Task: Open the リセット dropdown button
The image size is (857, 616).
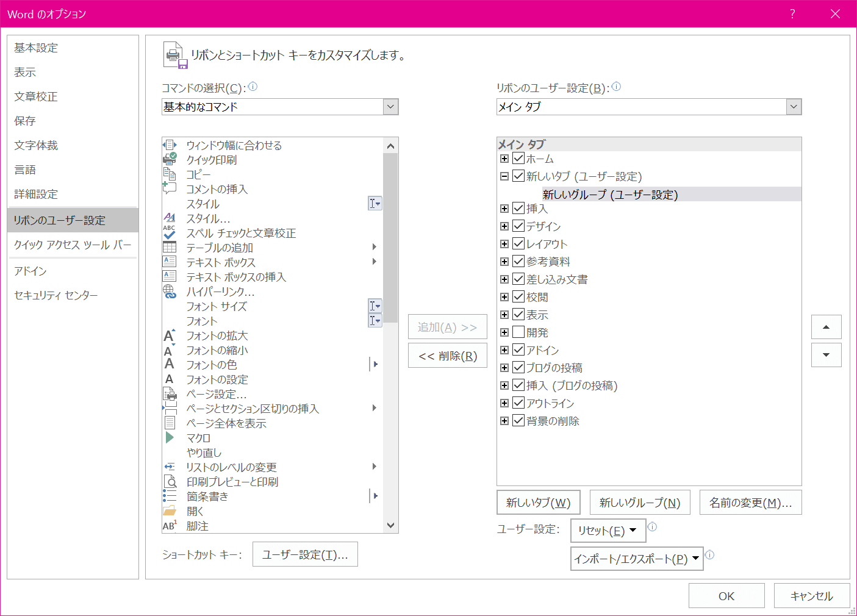Action: [608, 531]
